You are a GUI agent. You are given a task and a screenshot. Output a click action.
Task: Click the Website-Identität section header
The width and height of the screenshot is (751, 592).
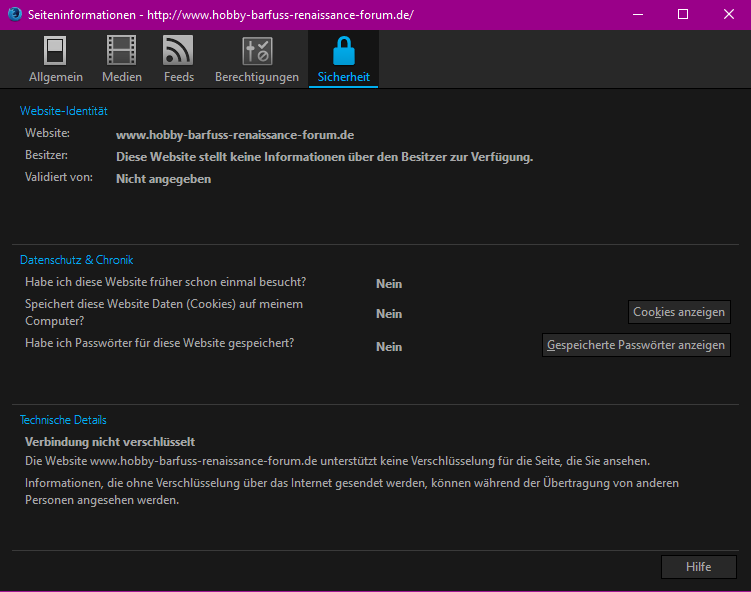tap(63, 111)
